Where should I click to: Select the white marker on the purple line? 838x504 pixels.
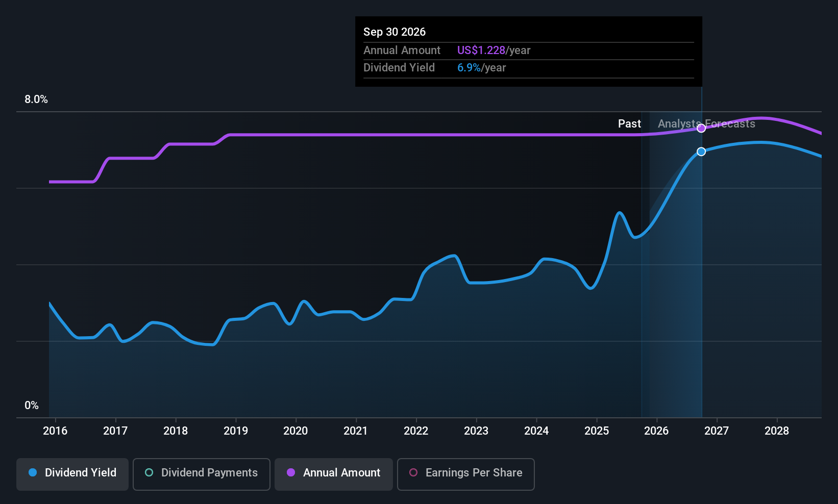701,128
